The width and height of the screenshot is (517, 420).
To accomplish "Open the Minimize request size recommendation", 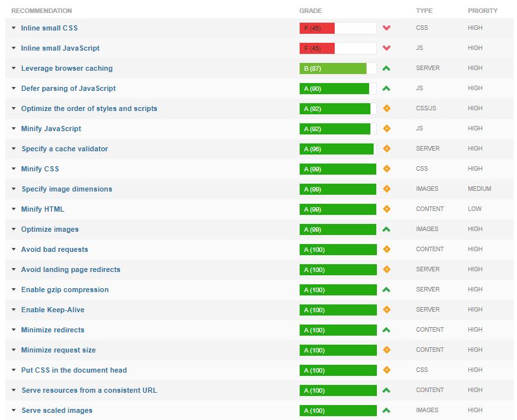I will [58, 350].
